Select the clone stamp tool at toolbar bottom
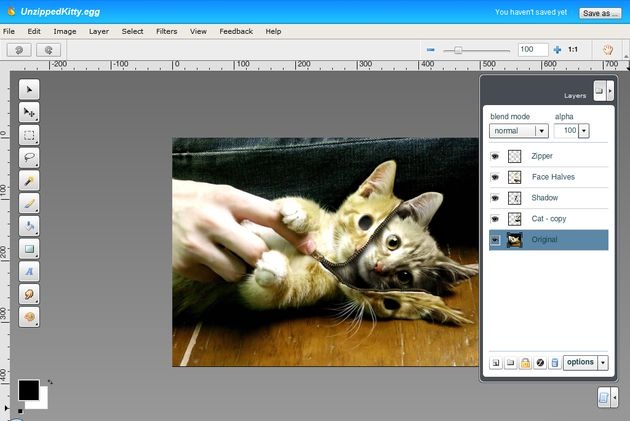The width and height of the screenshot is (630, 421). pos(29,317)
